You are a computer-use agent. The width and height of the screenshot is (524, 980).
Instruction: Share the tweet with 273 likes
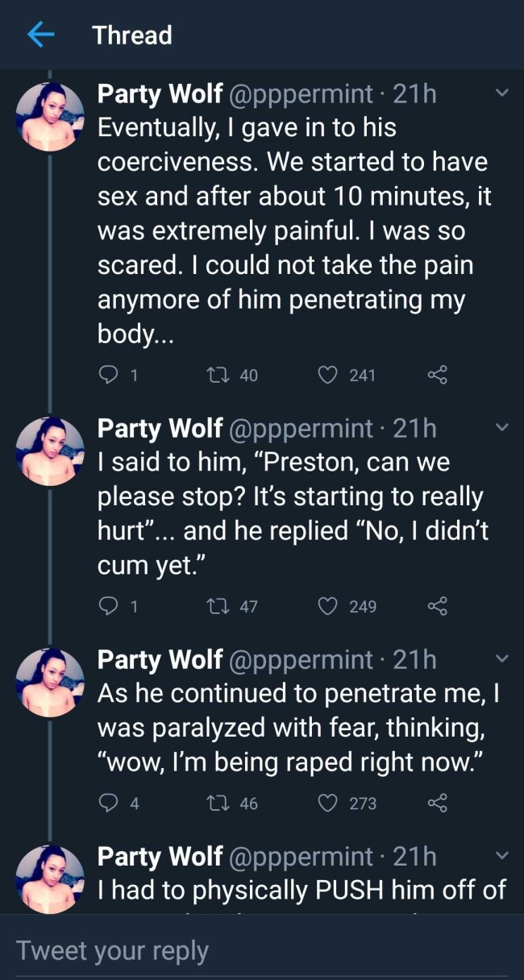(x=436, y=804)
